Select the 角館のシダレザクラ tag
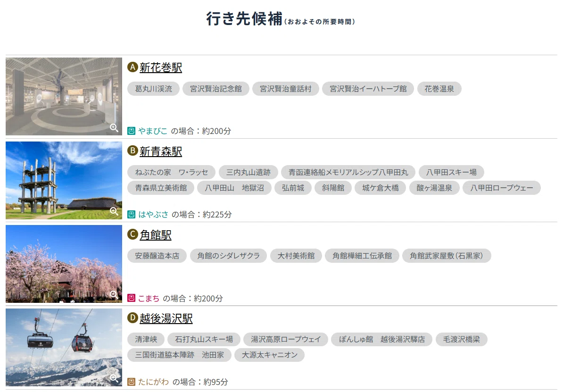 click(x=228, y=256)
